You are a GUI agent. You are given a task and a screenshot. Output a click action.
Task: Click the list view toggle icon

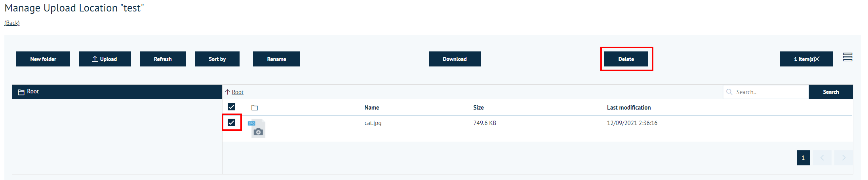847,57
